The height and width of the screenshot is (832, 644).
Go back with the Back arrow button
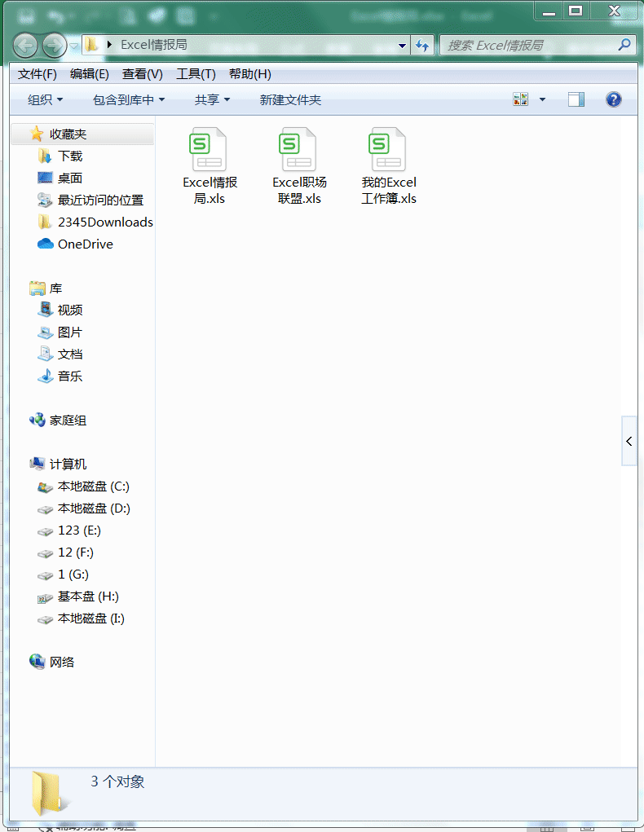tap(25, 46)
